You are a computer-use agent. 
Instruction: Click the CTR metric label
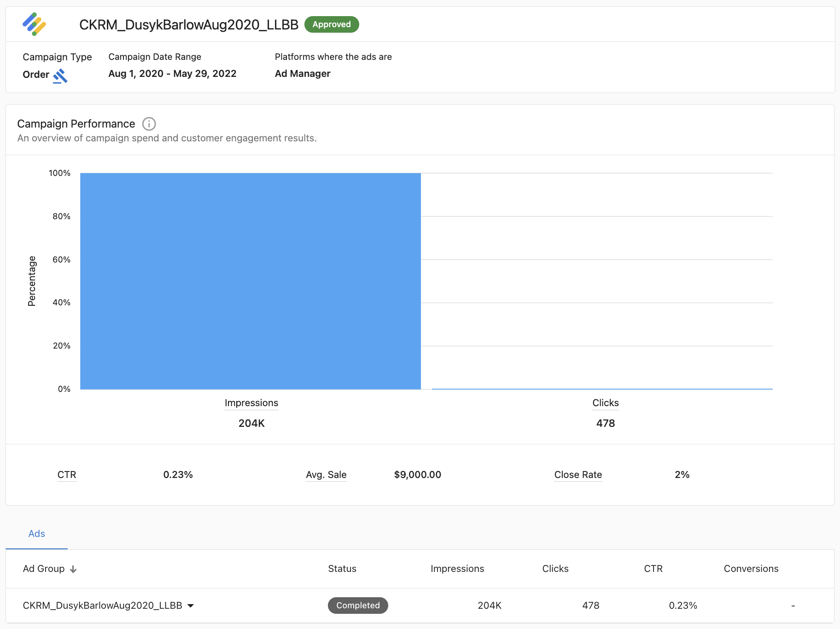coord(67,475)
